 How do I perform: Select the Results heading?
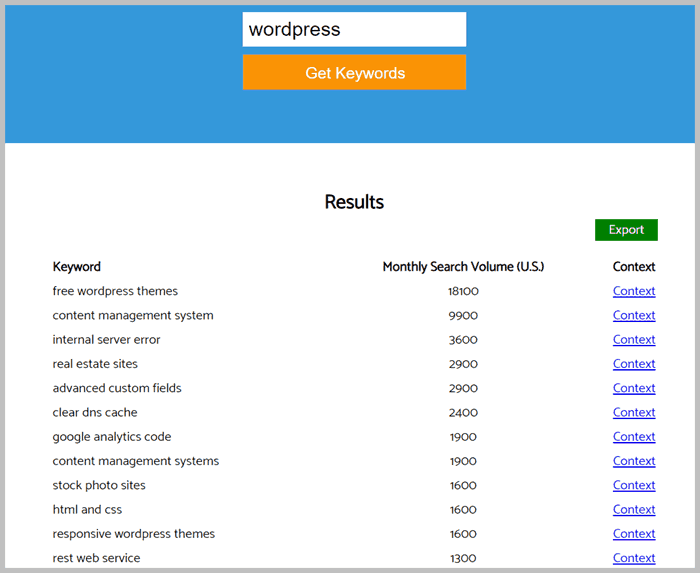354,202
